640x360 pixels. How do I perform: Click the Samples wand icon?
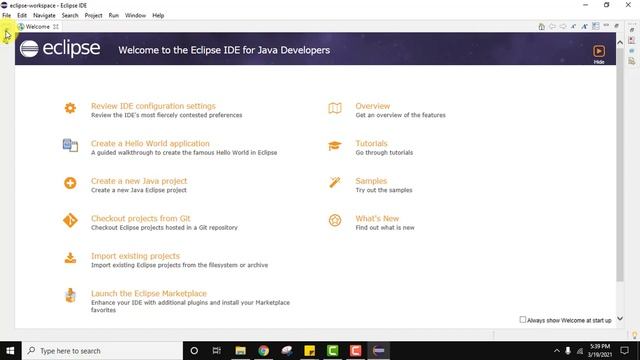pos(335,182)
